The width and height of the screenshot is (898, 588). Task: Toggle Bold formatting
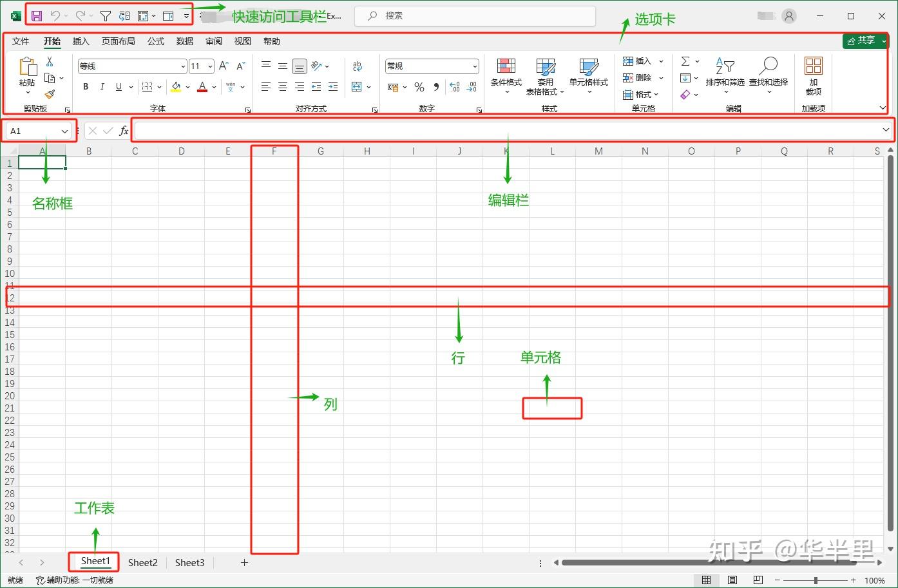click(86, 86)
